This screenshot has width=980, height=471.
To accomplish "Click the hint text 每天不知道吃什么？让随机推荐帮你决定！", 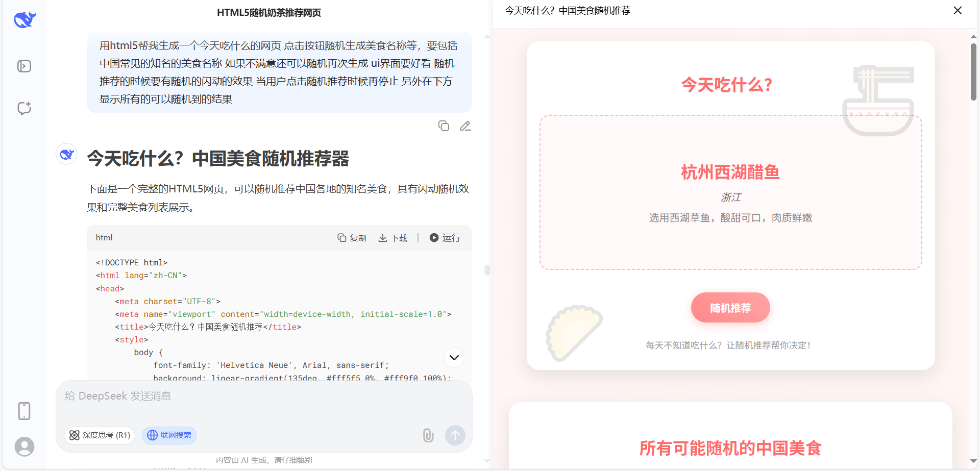I will tap(728, 345).
